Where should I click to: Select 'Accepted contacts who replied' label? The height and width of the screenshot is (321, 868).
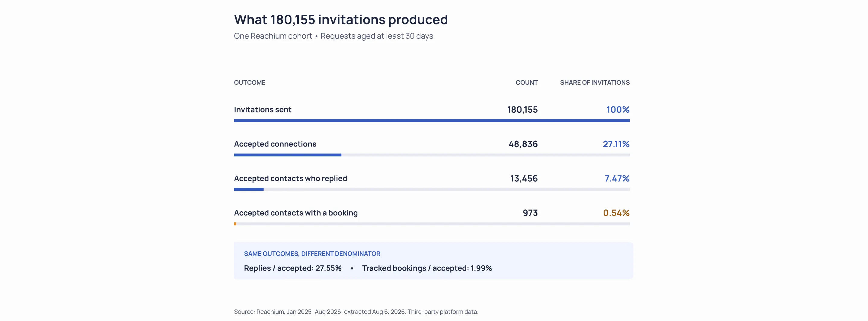(x=290, y=178)
